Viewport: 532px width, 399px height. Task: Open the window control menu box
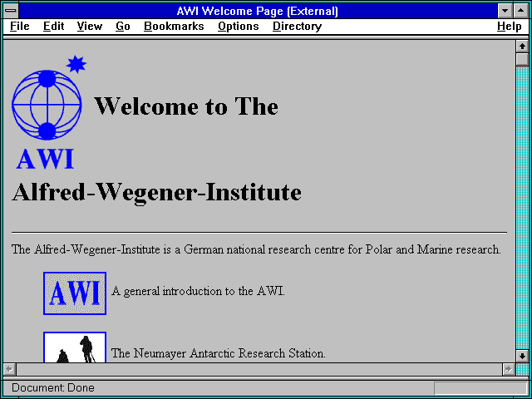11,11
